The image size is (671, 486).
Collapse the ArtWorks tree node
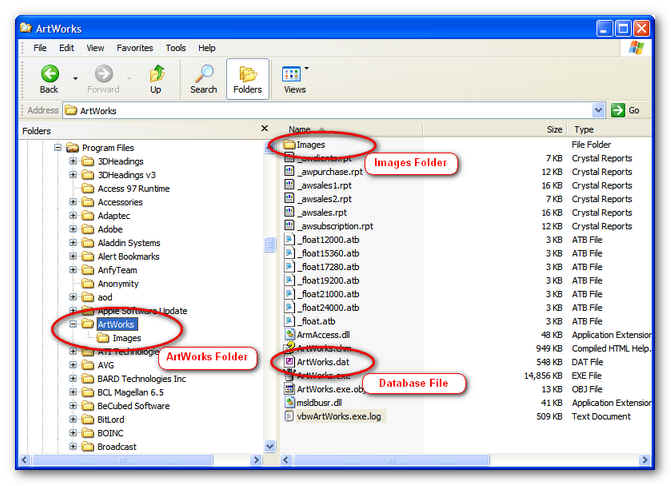(73, 324)
